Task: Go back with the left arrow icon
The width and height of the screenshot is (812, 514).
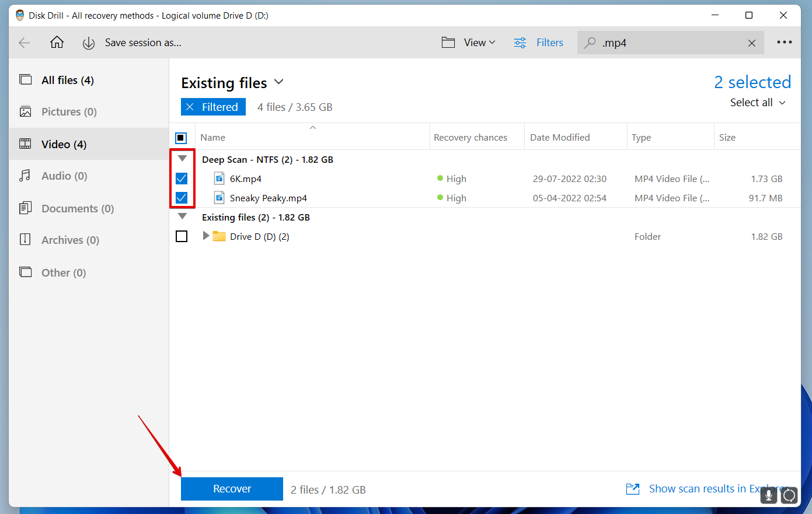Action: tap(25, 43)
